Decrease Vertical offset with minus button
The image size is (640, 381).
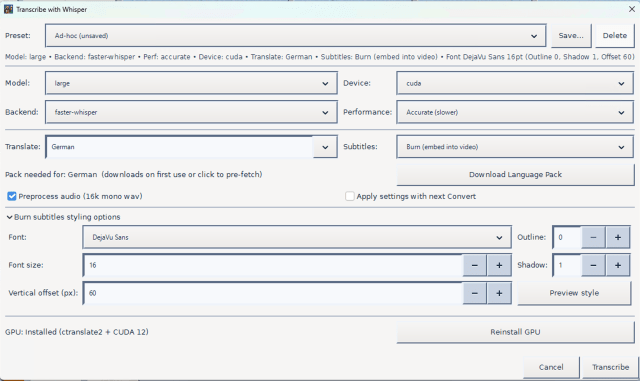[x=474, y=293]
